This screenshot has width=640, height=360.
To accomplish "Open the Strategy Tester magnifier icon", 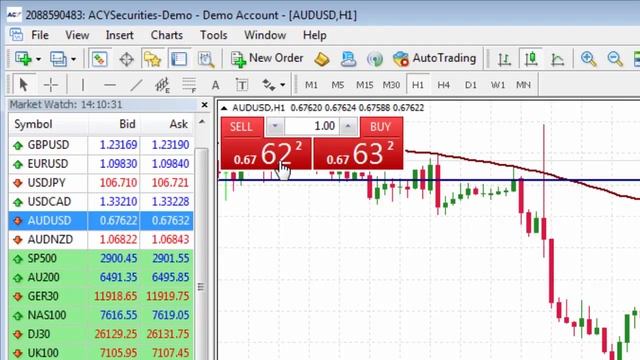I will pyautogui.click(x=206, y=59).
